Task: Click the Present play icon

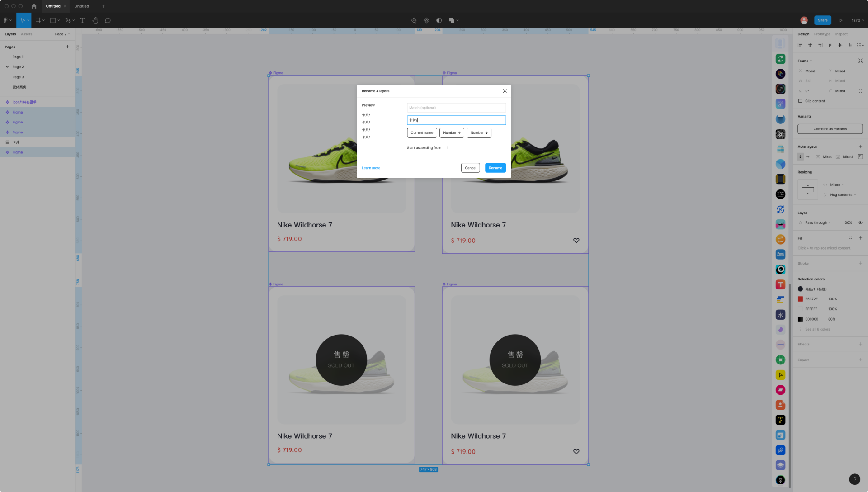Action: tap(840, 20)
